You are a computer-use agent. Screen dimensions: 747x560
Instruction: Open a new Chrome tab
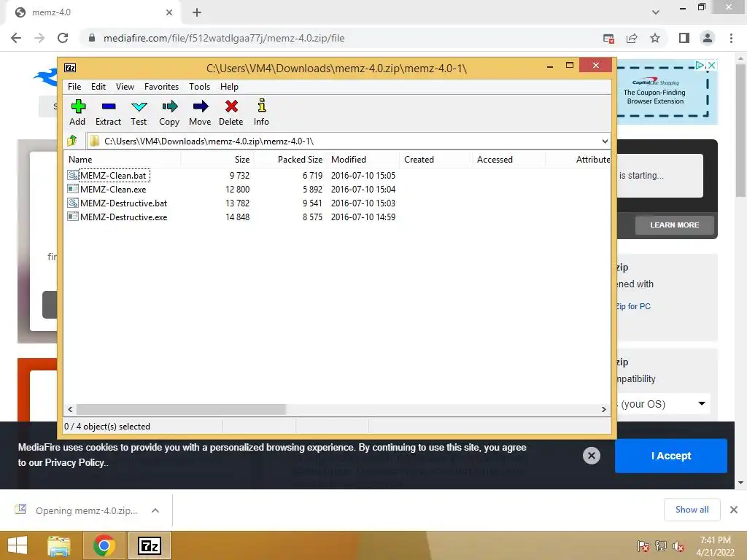coord(197,12)
